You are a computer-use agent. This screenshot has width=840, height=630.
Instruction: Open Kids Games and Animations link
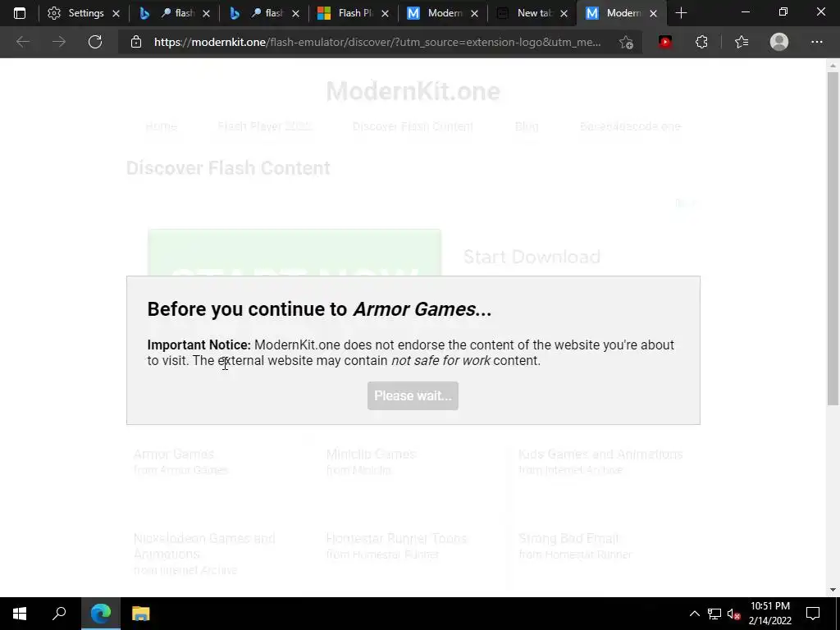600,454
